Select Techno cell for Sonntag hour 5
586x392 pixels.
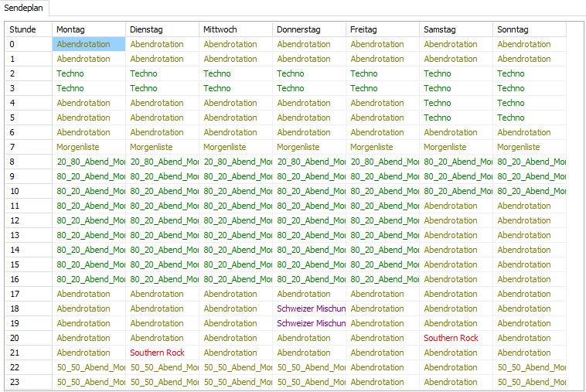pos(529,118)
